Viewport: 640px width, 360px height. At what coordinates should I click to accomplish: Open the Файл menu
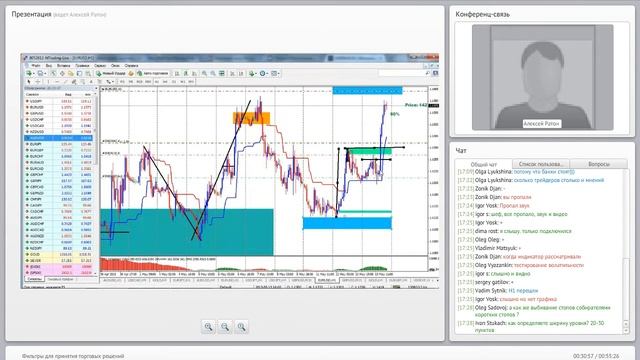36,66
